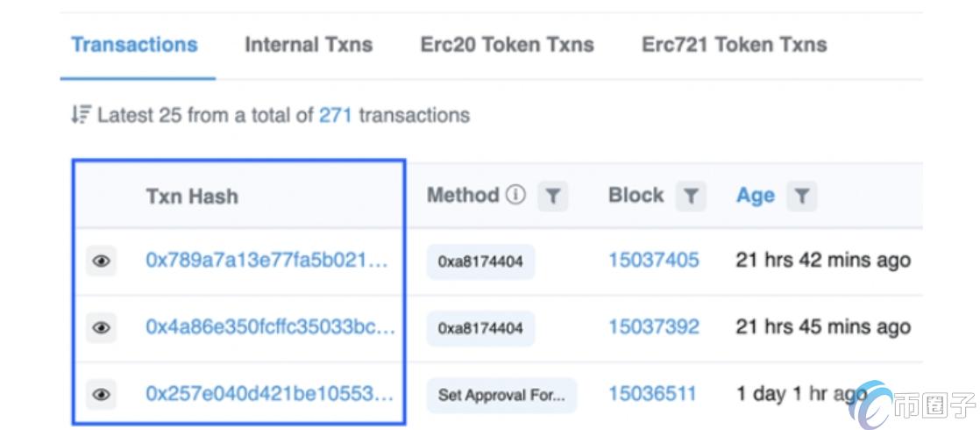Toggle eye preview for transaction 0x789a7a13e77fa5b021
This screenshot has width=980, height=430.
(x=102, y=261)
